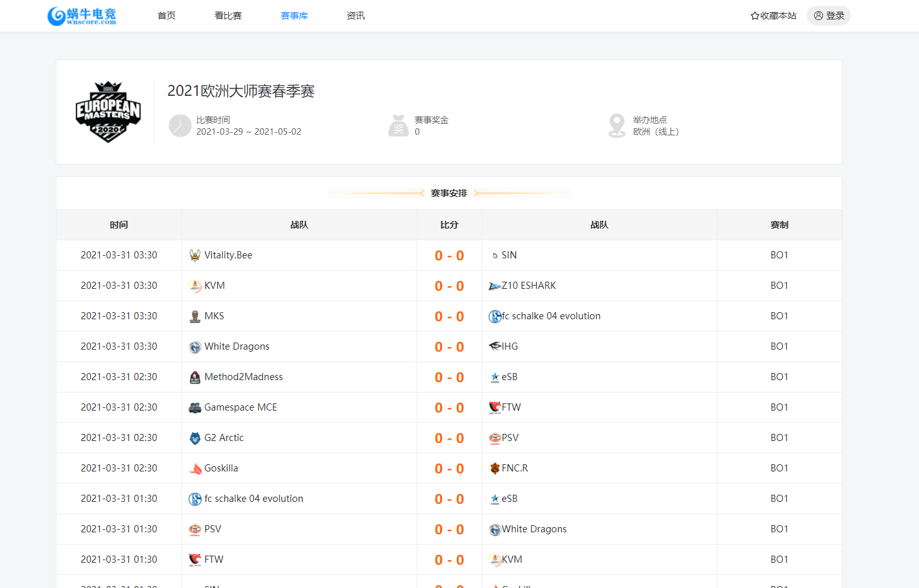Open the Method2Madness team name
The image size is (919, 588).
click(244, 377)
